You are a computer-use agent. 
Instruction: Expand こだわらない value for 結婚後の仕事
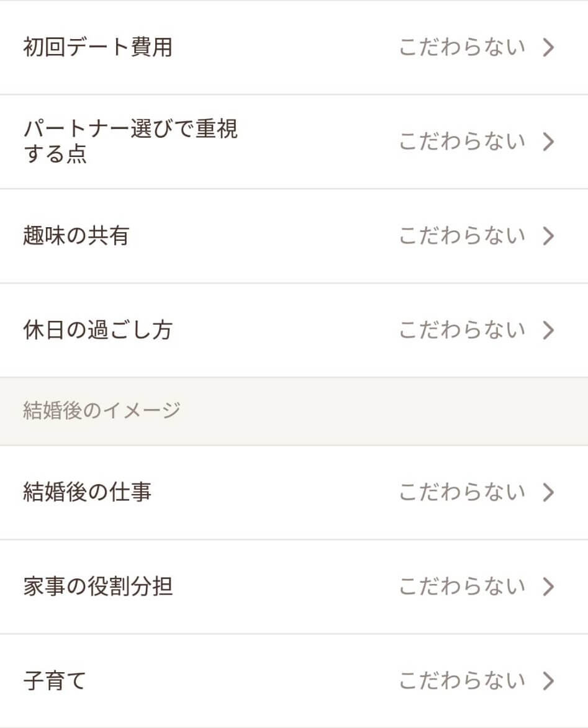462,492
